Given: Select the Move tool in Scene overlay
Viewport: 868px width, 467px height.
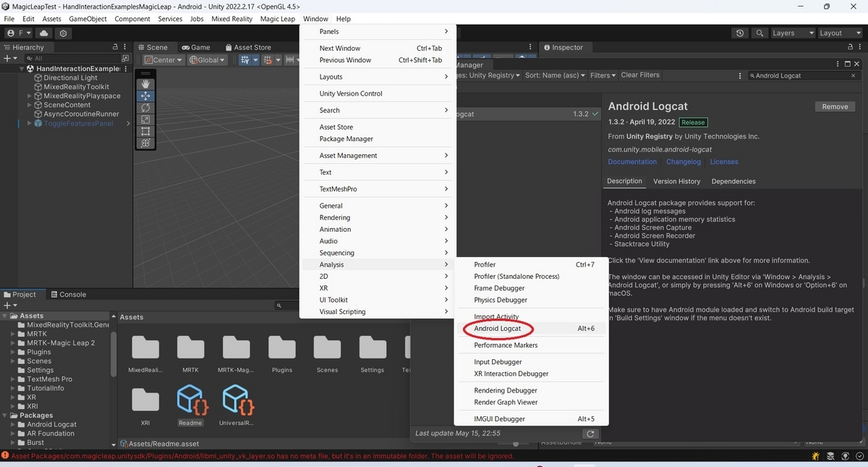Looking at the screenshot, I should point(145,96).
